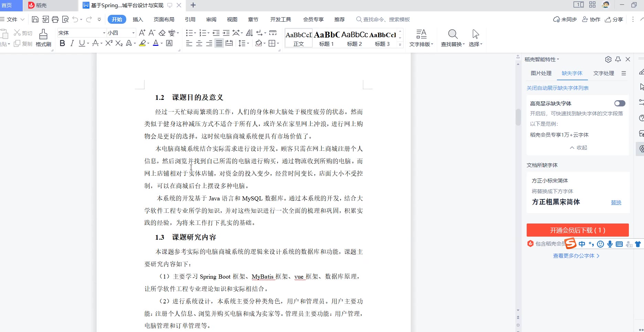Clear formatting with the eraser icon

point(162,33)
